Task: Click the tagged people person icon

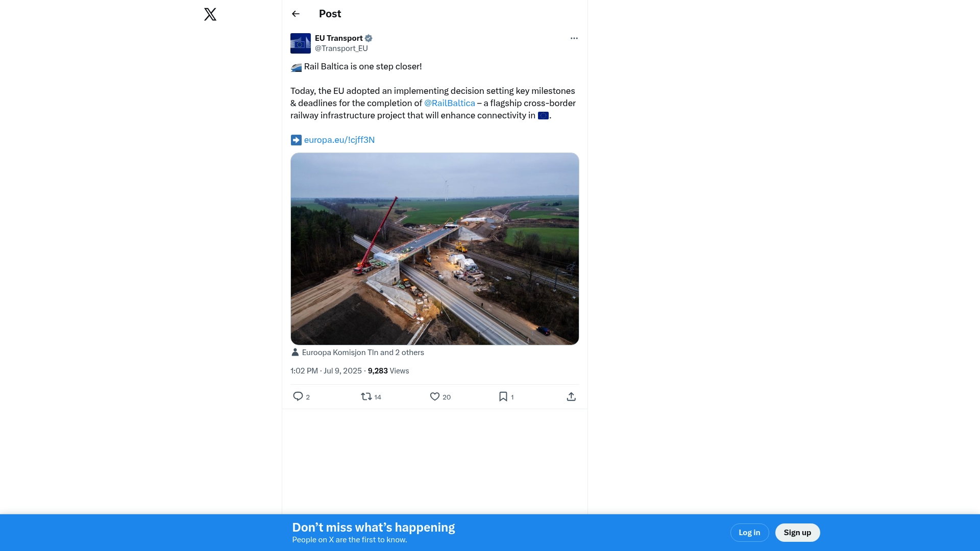Action: (295, 352)
